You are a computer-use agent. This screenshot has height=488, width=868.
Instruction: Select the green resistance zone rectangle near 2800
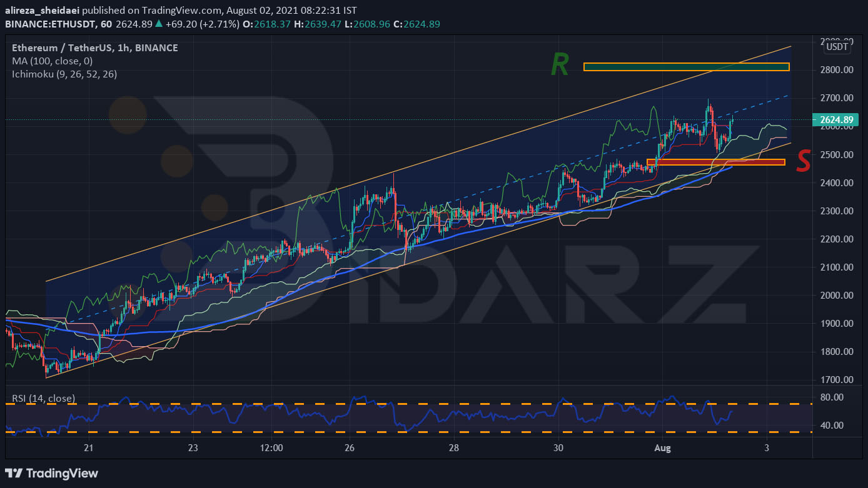tap(687, 67)
